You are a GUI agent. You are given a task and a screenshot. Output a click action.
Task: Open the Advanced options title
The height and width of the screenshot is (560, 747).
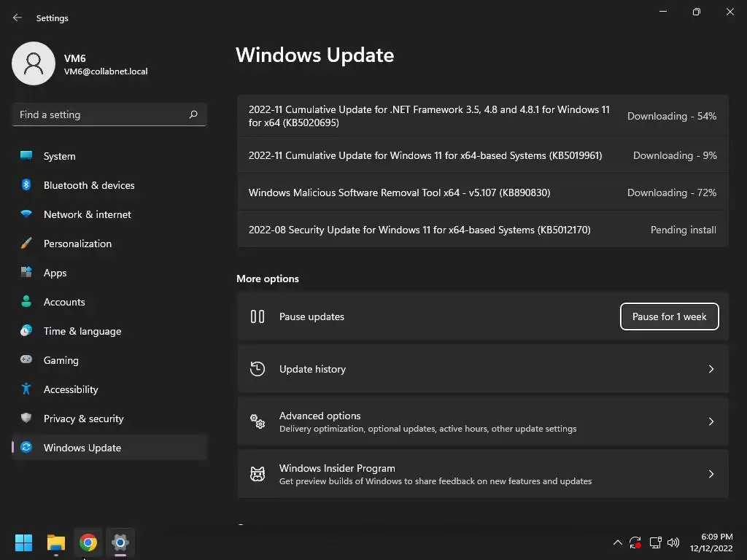pyautogui.click(x=320, y=416)
